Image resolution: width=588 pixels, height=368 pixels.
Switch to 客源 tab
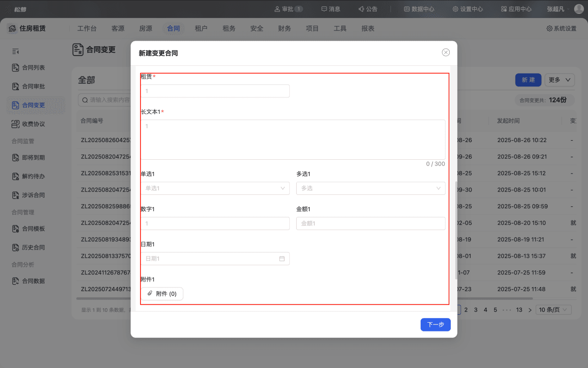coord(118,28)
